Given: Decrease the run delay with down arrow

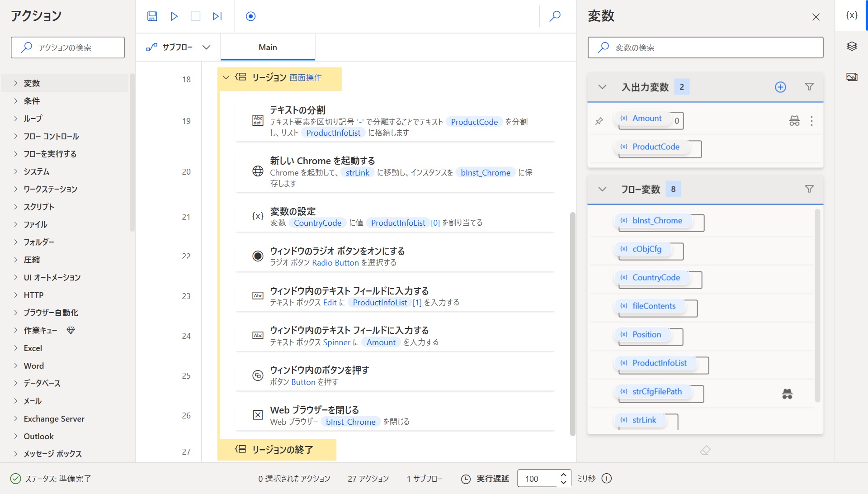Looking at the screenshot, I should click(563, 482).
